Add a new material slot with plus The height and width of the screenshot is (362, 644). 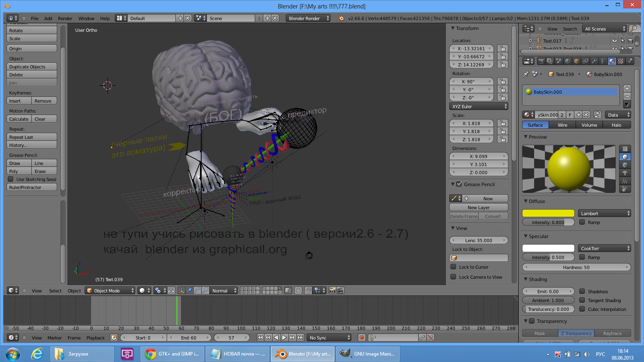point(627,88)
